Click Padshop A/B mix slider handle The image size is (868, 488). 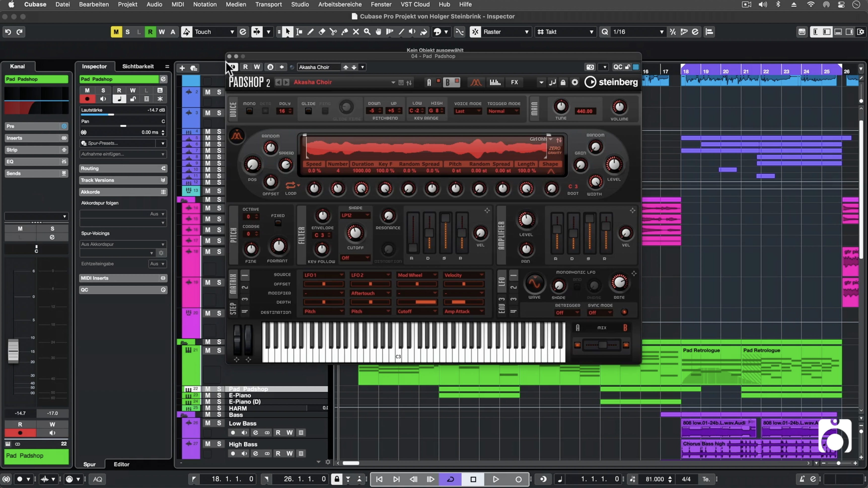603,345
